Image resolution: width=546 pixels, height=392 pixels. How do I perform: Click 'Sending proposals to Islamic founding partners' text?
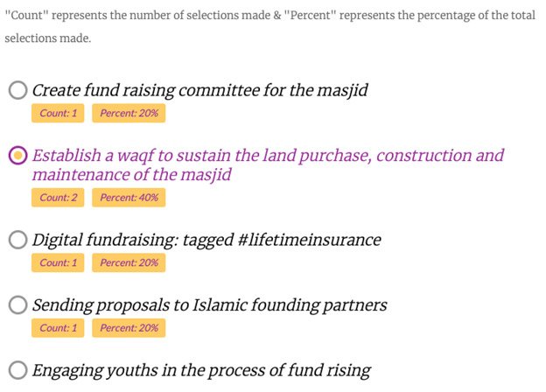[209, 304]
